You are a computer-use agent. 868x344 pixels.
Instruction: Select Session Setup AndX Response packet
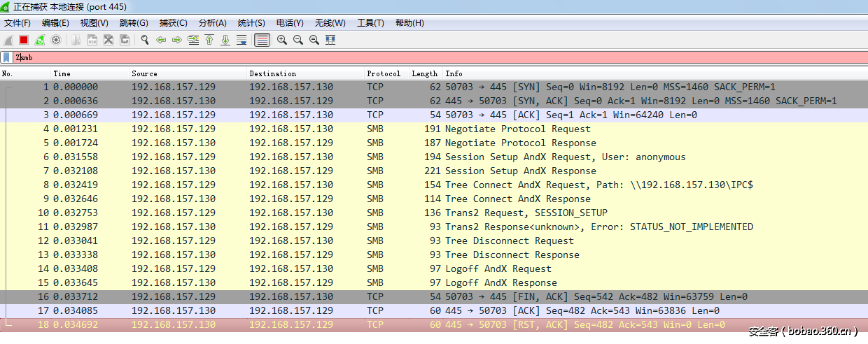[434, 171]
